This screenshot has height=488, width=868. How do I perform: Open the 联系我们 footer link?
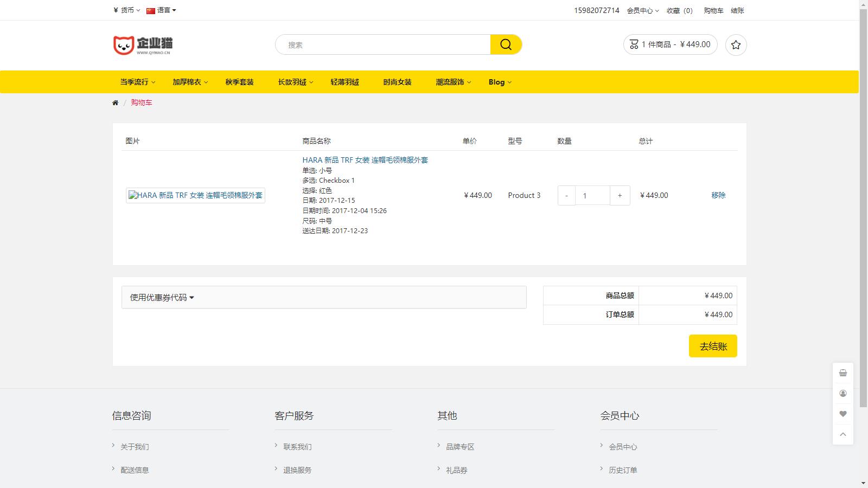297,446
